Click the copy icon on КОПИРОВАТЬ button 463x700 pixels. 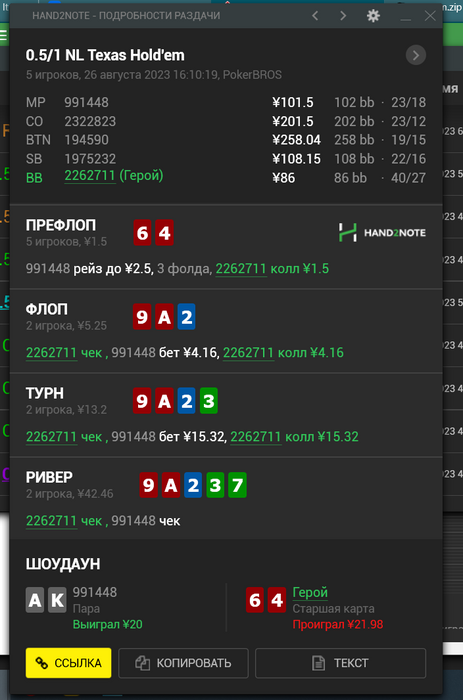coord(142,663)
